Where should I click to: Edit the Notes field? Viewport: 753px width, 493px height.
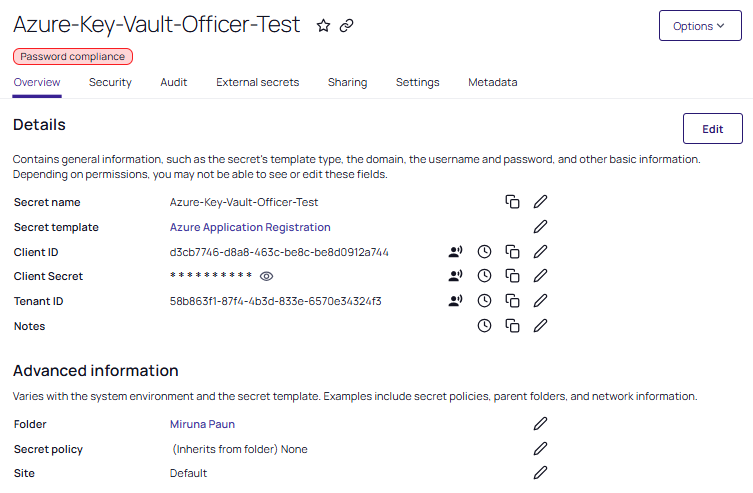pyautogui.click(x=540, y=326)
